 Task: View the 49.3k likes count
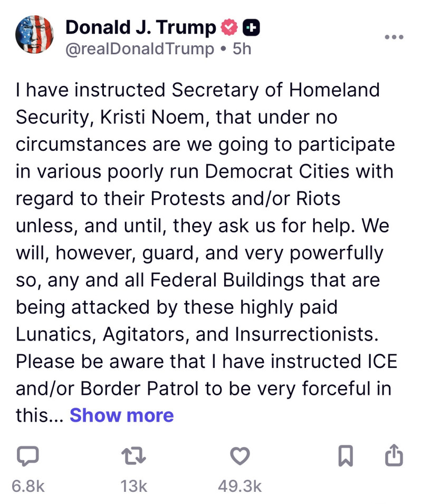coord(240,486)
